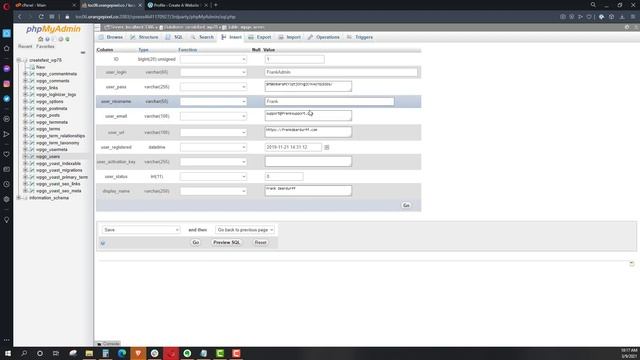Click the user_status value field

284,176
